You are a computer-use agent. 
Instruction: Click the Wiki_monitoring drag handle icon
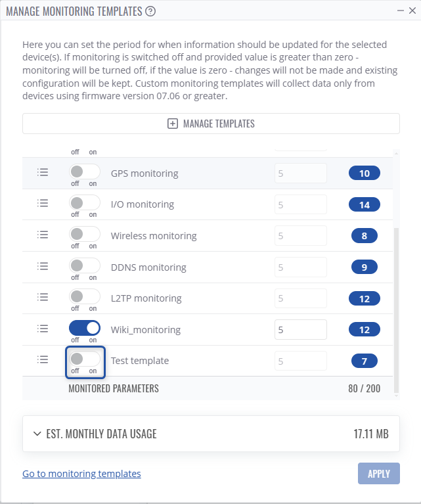[43, 328]
